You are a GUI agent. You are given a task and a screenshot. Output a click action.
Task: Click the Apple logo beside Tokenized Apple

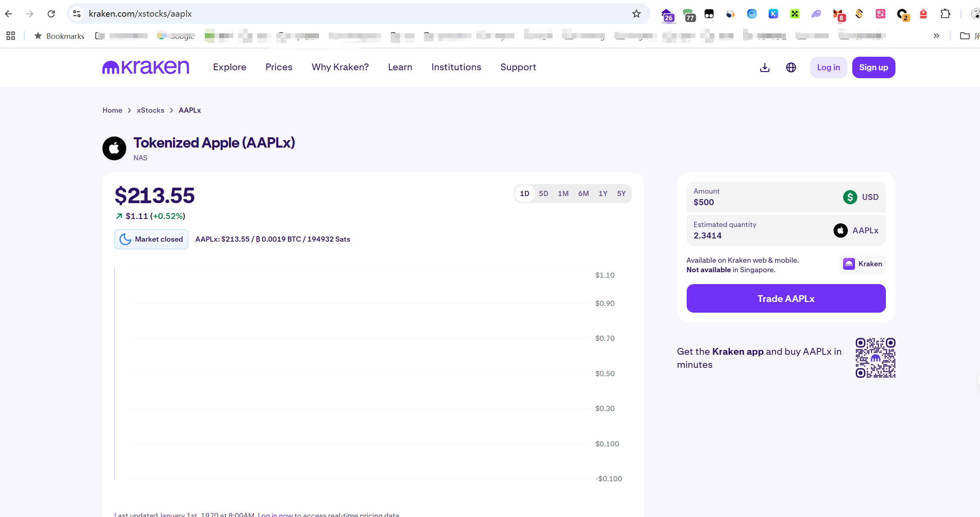(x=114, y=148)
